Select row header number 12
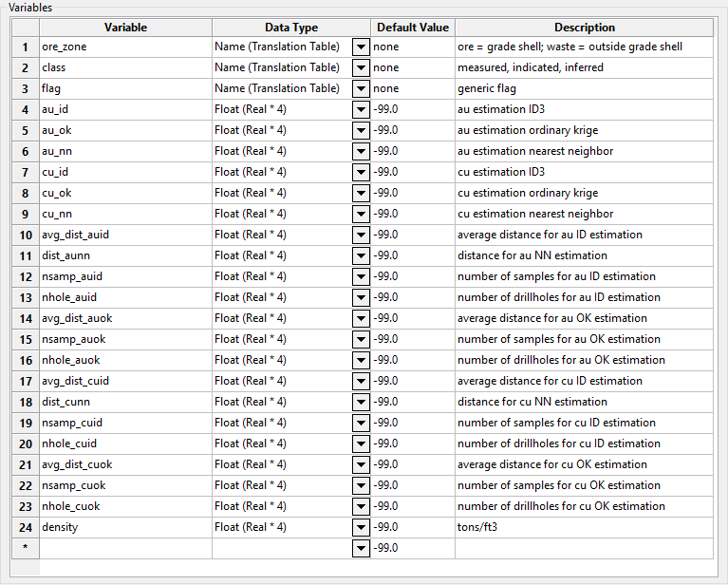Screen dimensions: 728x585 [x=25, y=276]
